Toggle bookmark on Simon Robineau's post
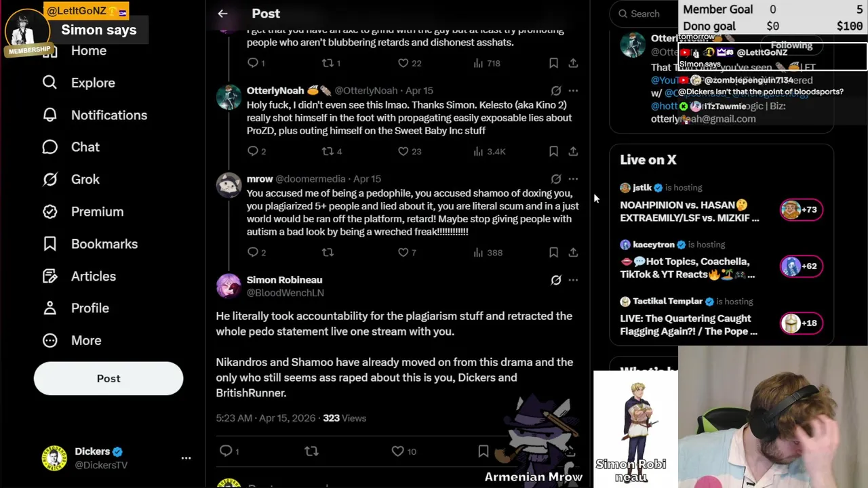This screenshot has height=488, width=868. [484, 451]
